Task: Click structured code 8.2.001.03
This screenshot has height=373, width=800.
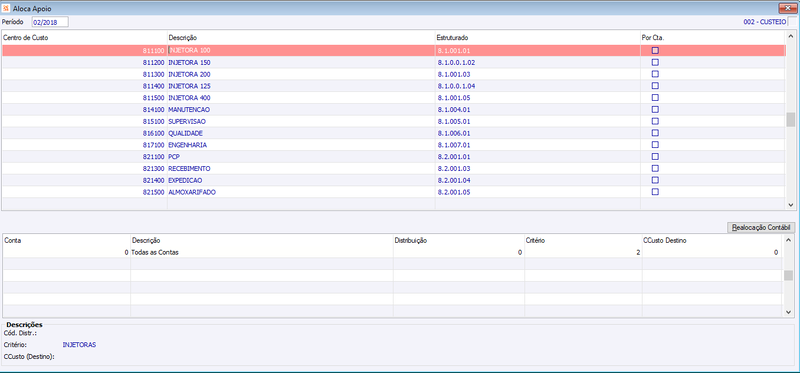Action: click(x=454, y=168)
